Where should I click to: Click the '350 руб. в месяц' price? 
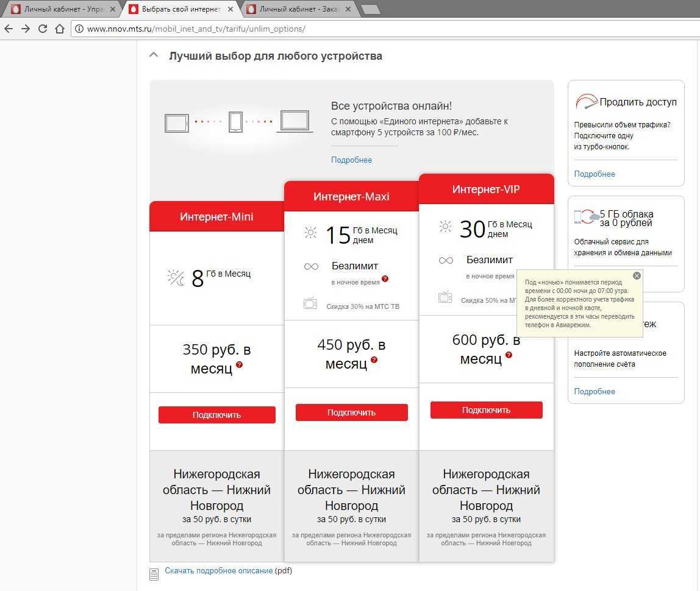(216, 359)
